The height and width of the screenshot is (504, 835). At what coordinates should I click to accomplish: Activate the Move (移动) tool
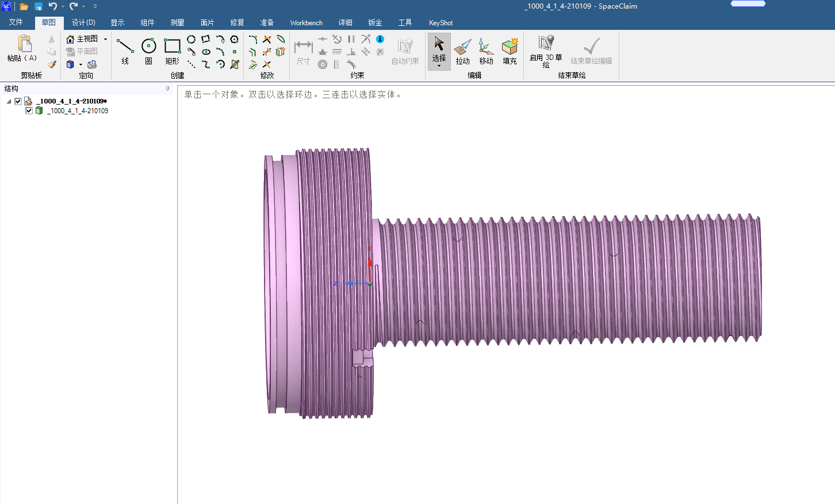coord(486,51)
